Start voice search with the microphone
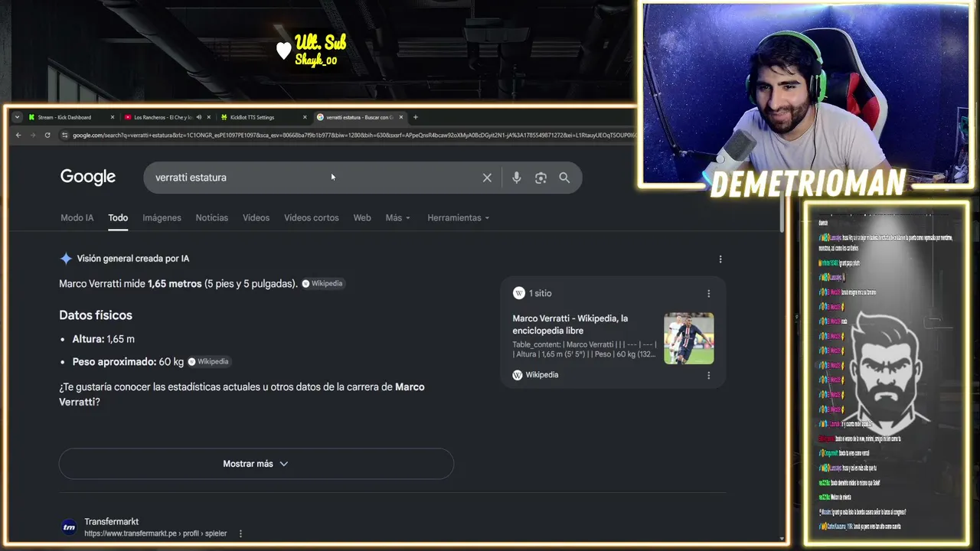Viewport: 980px width, 551px height. (x=517, y=178)
